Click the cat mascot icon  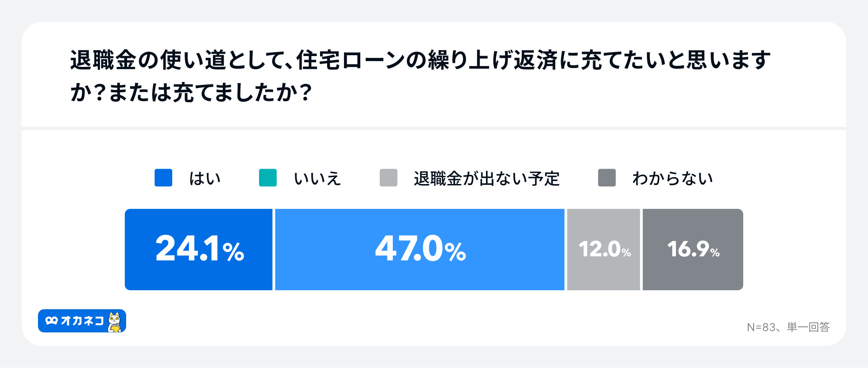coord(115,321)
